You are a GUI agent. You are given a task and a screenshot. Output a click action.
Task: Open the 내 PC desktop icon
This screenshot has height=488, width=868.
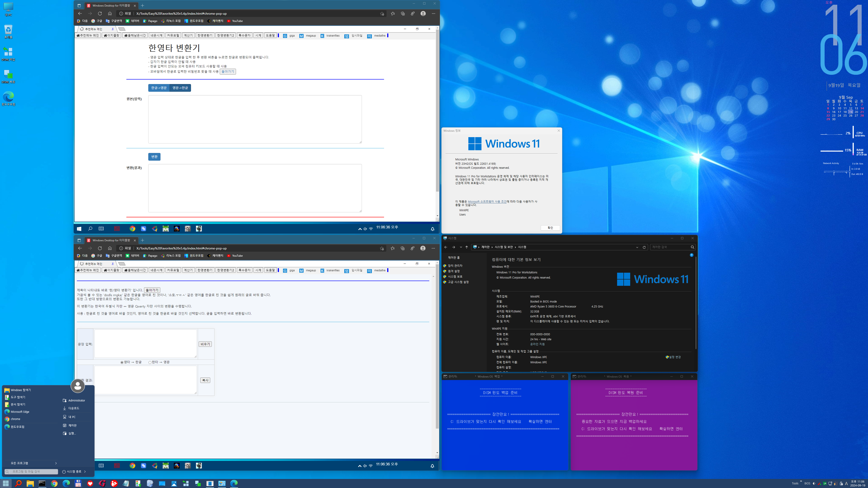pyautogui.click(x=8, y=9)
